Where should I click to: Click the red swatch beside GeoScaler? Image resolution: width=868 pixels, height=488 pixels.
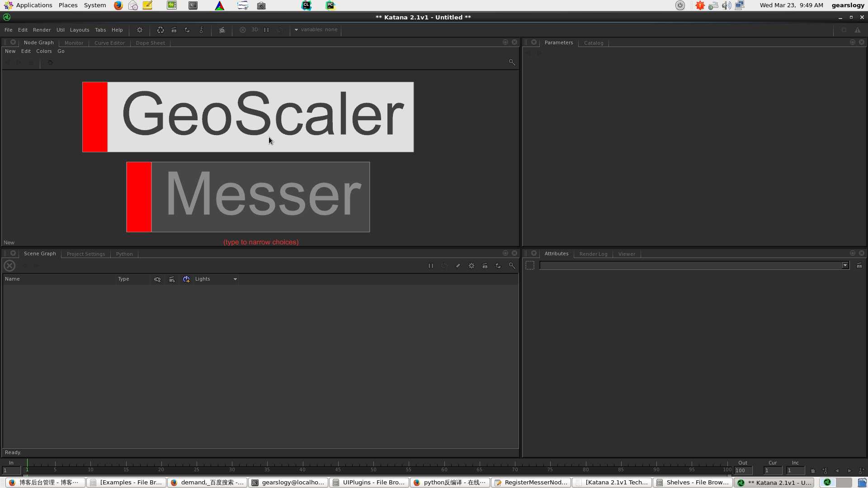[x=95, y=117]
